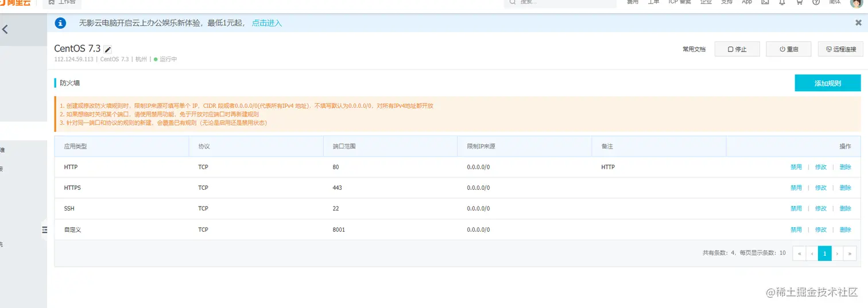The height and width of the screenshot is (308, 868).
Task: Select page 1 in pagination
Action: [825, 253]
